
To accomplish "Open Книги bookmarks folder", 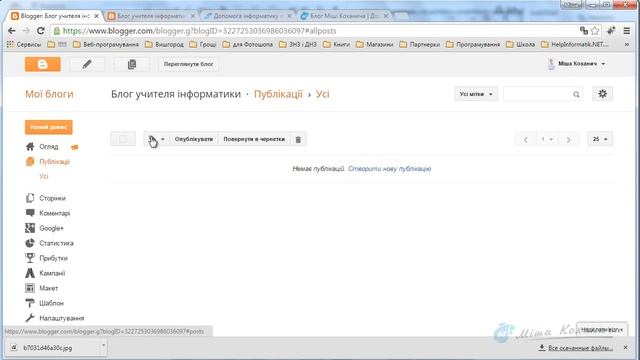I will (x=336, y=44).
